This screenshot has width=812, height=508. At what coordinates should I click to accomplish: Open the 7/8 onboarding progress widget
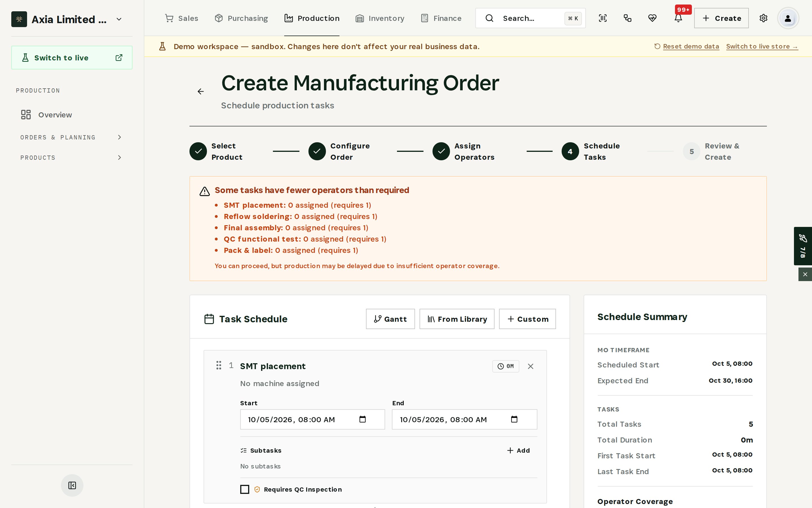tap(803, 246)
